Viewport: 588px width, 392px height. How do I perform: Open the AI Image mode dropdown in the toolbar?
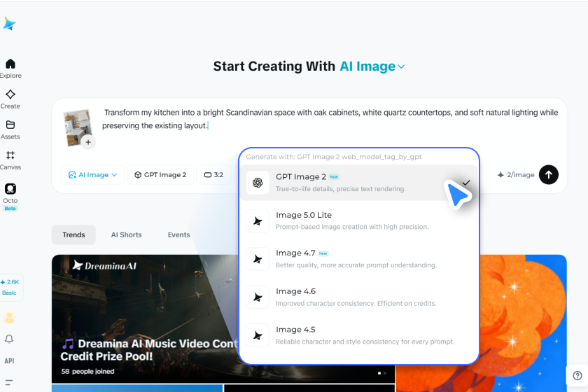click(92, 175)
